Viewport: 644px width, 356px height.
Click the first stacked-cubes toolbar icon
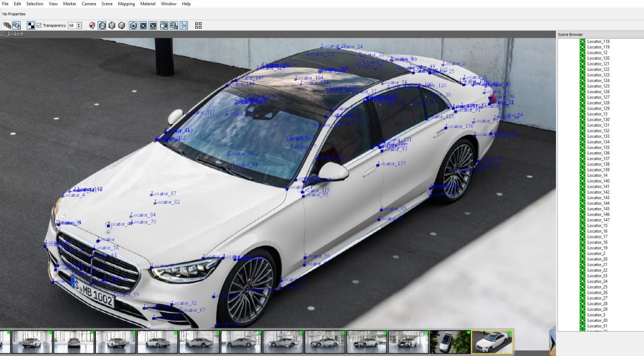point(7,25)
